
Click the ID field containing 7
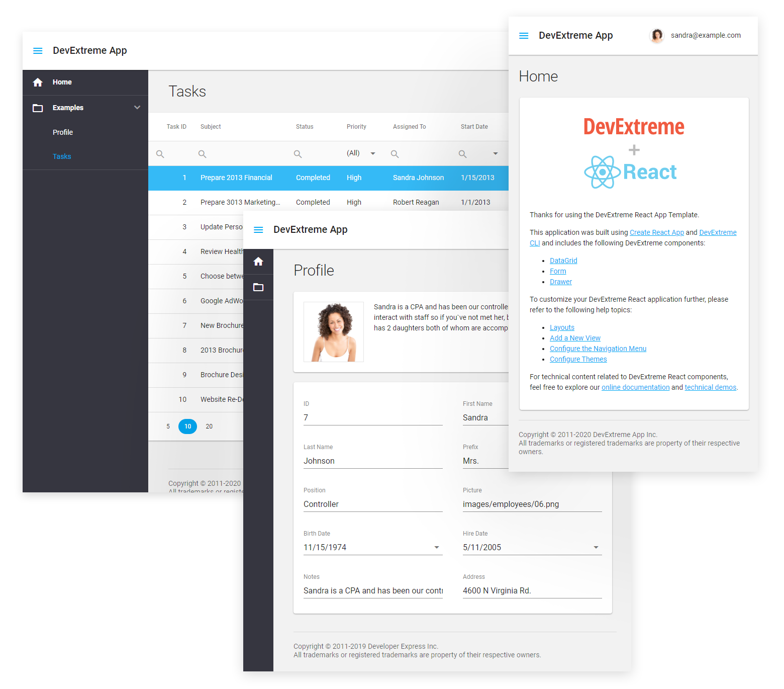(x=373, y=418)
